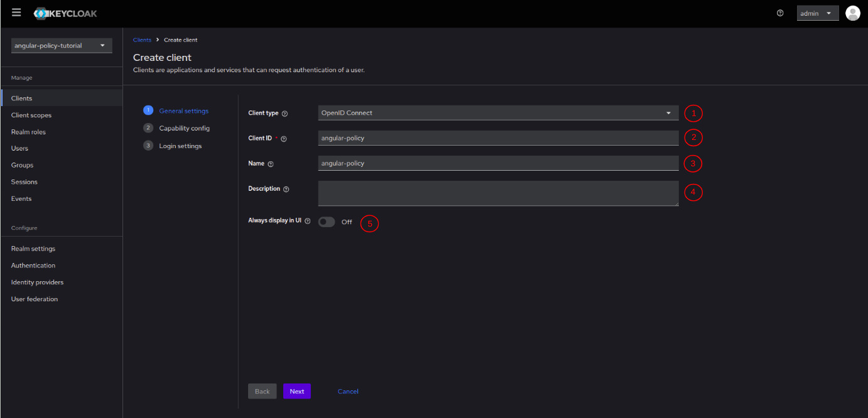Click the help icon in top header

click(780, 13)
